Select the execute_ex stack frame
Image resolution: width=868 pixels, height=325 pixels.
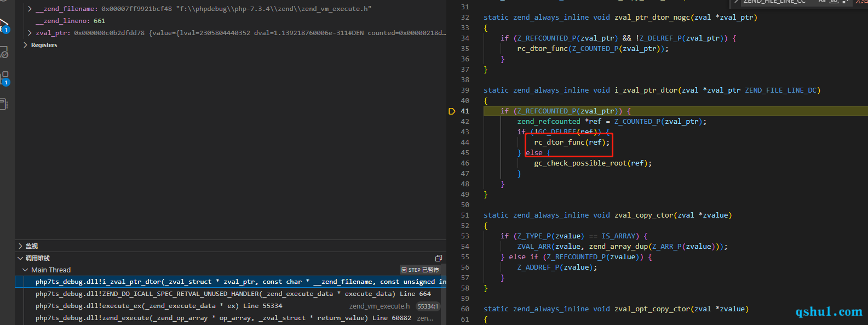[231, 306]
